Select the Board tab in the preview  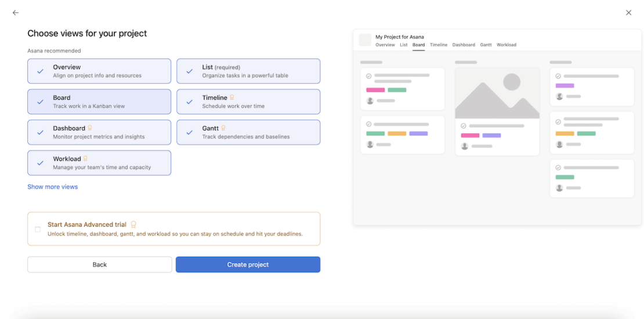[x=418, y=45]
